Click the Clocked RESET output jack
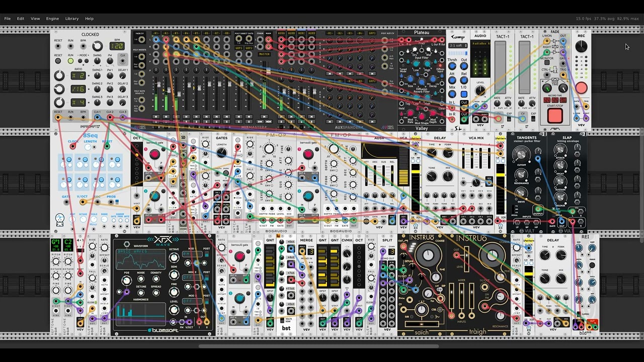 pos(58,117)
